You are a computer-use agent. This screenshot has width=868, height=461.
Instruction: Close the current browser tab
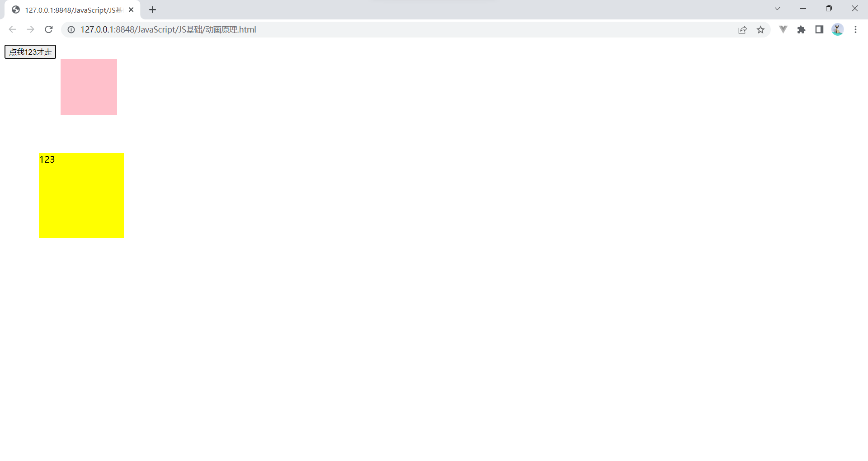click(131, 9)
